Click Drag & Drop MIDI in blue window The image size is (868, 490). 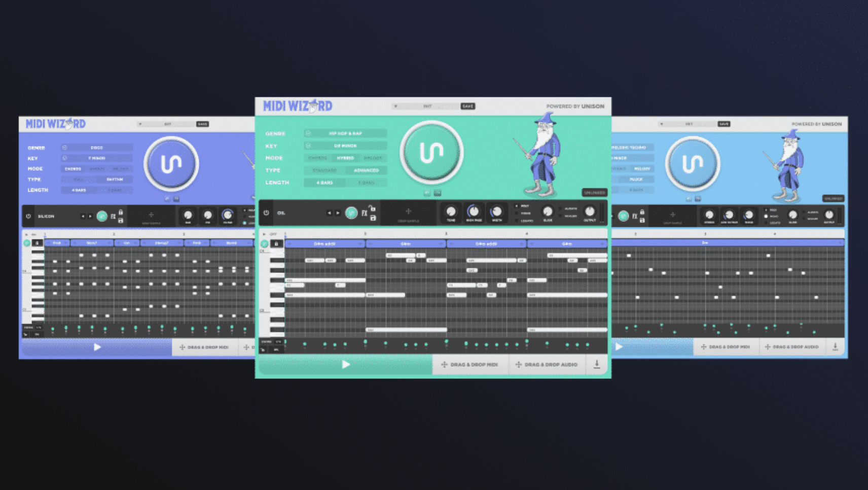click(726, 347)
